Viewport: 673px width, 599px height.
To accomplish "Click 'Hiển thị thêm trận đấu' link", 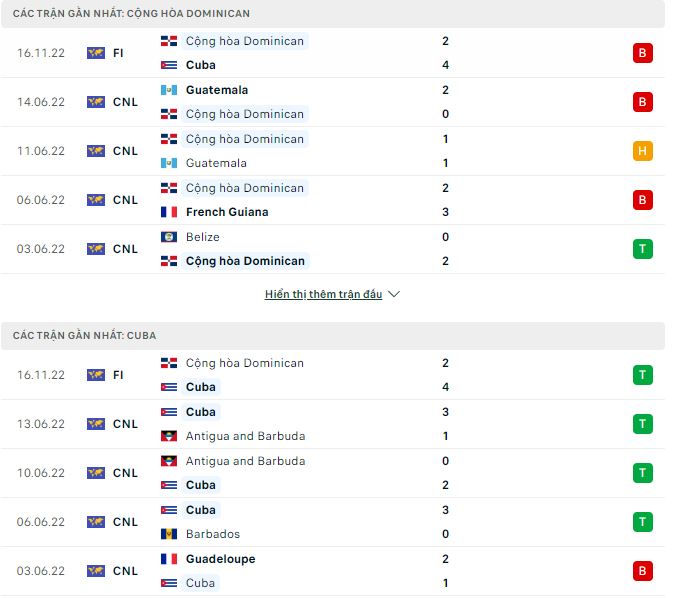I will pos(323,295).
